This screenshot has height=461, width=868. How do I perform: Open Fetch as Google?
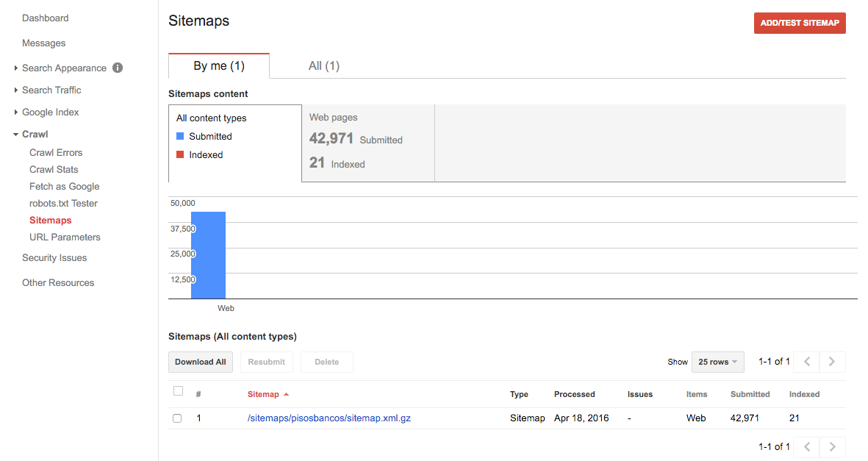[x=64, y=186]
